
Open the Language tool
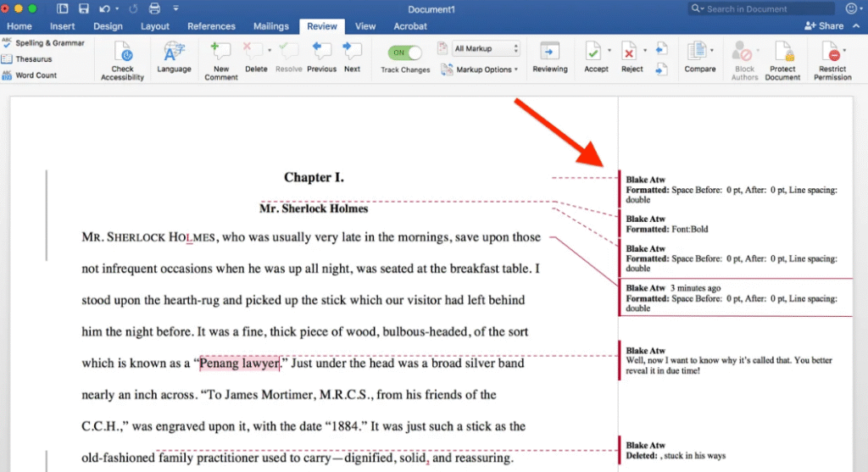(174, 51)
